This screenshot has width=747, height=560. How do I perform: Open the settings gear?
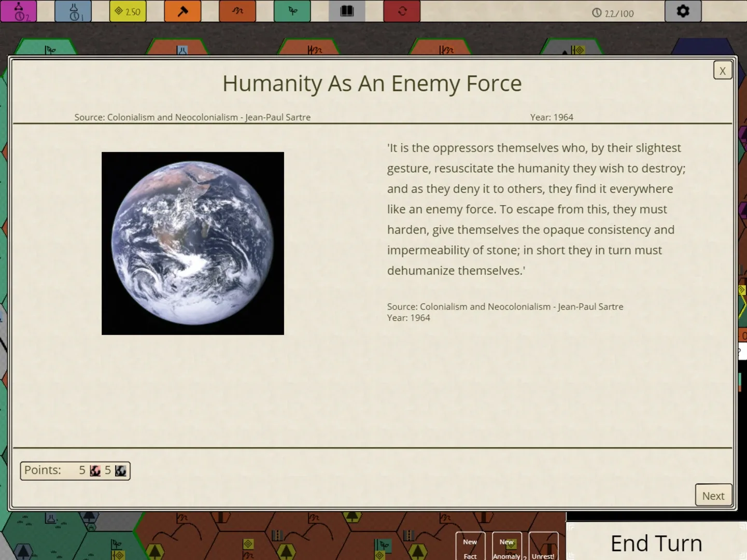pos(683,11)
